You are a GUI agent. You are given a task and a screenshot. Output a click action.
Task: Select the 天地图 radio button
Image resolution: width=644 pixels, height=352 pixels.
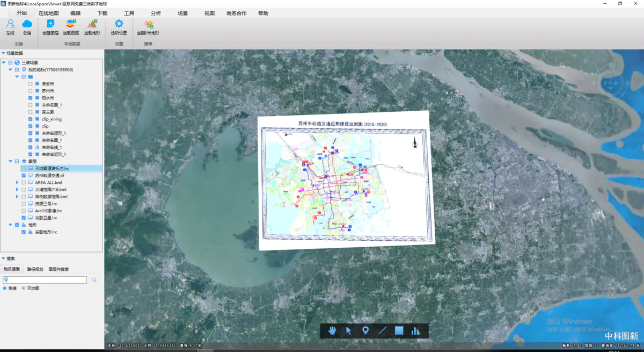tap(24, 289)
